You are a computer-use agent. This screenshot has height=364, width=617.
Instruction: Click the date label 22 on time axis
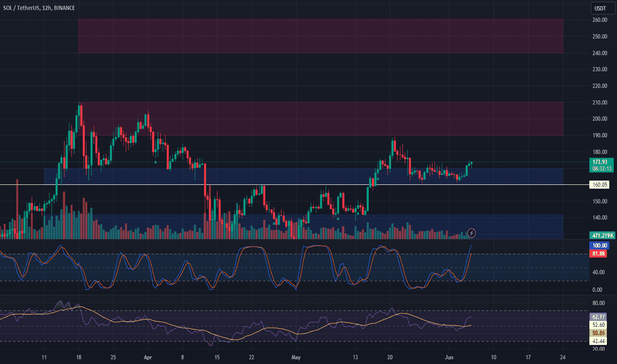tap(251, 357)
